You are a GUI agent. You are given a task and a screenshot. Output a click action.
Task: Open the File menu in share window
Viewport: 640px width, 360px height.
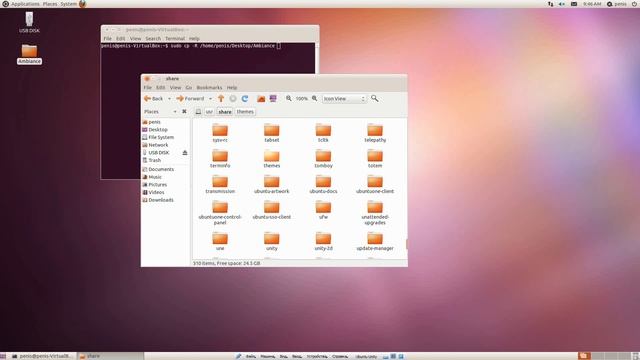click(147, 88)
